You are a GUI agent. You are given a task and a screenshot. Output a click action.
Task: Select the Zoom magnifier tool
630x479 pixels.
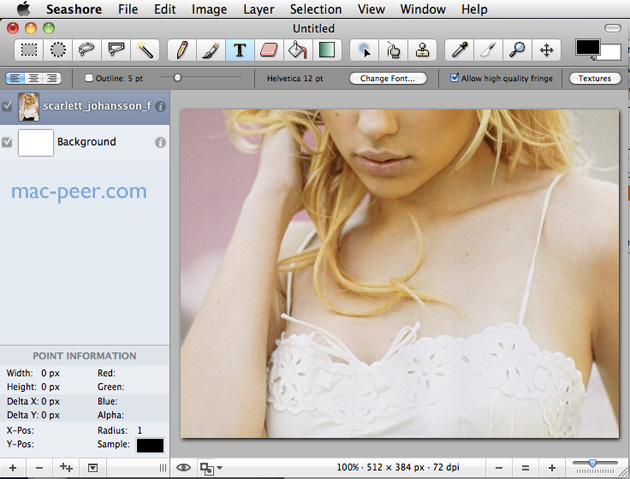[518, 49]
